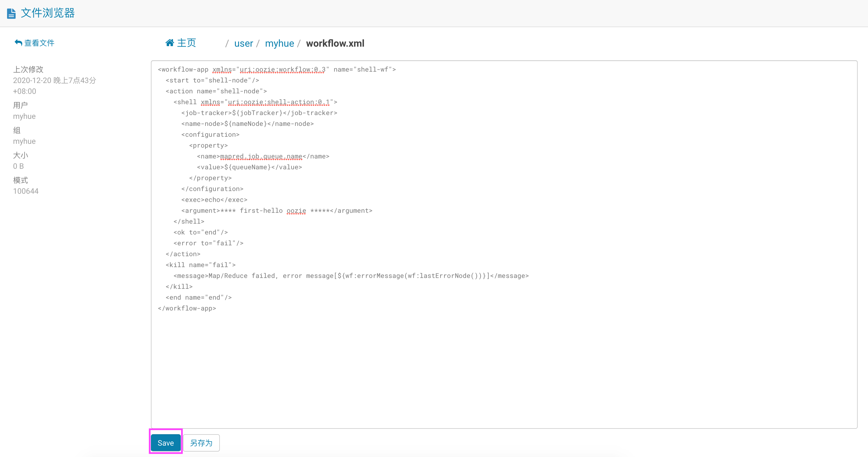Click the workflow.xml breadcrumb filename

click(x=335, y=43)
